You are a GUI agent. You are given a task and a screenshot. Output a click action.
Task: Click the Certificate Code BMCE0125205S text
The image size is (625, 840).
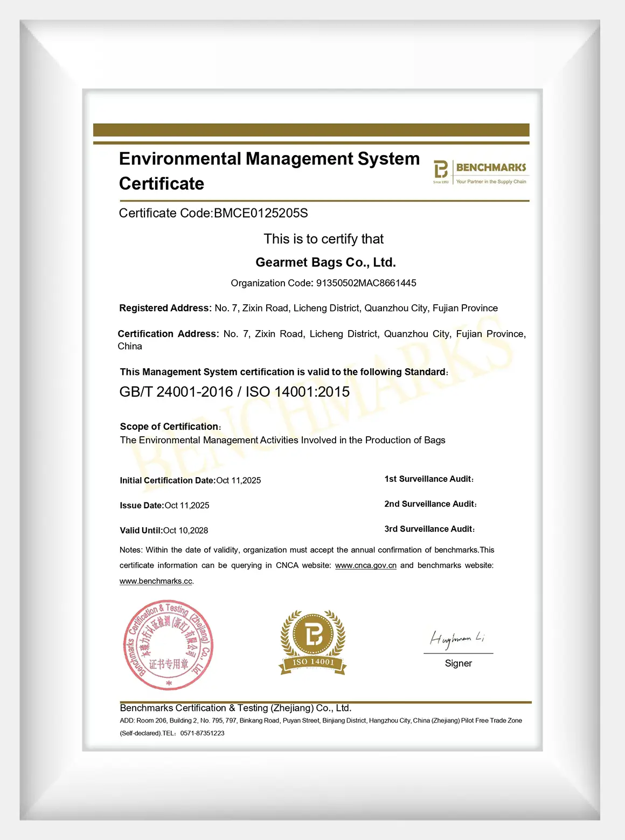[213, 213]
